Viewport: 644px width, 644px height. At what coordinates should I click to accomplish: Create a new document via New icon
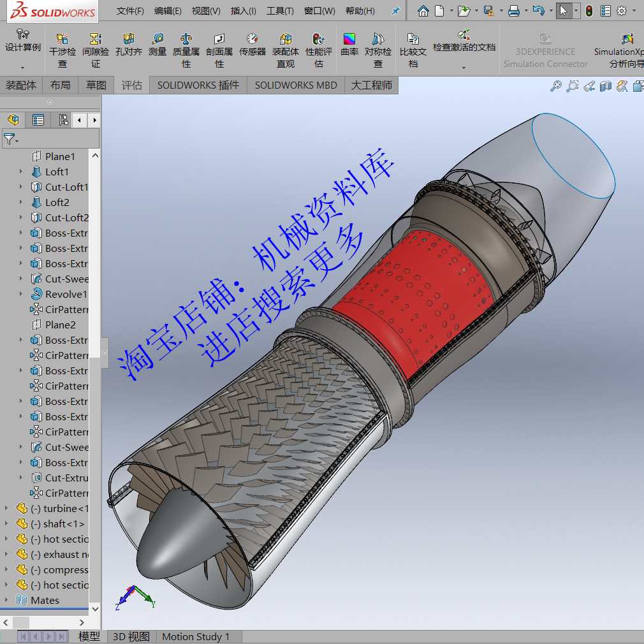pyautogui.click(x=439, y=11)
